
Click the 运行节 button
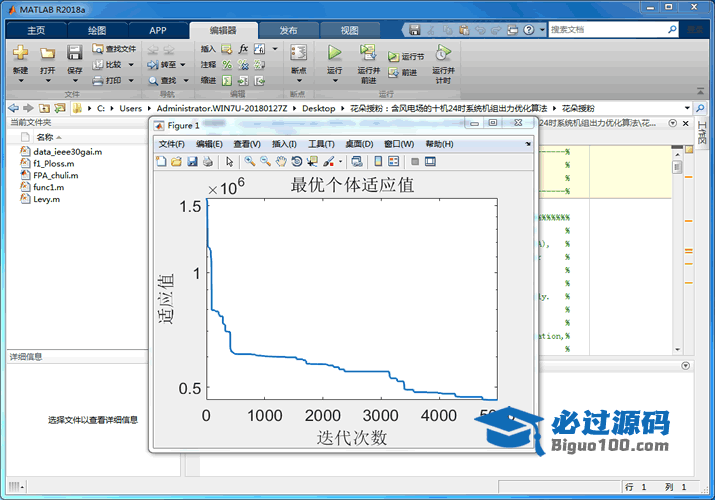coord(406,57)
